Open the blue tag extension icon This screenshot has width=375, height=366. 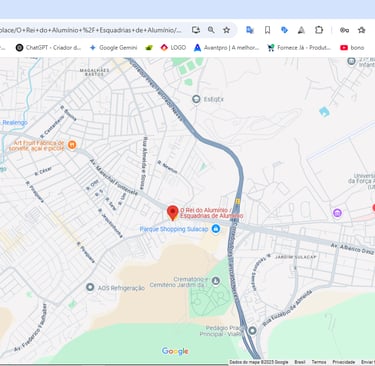click(284, 30)
